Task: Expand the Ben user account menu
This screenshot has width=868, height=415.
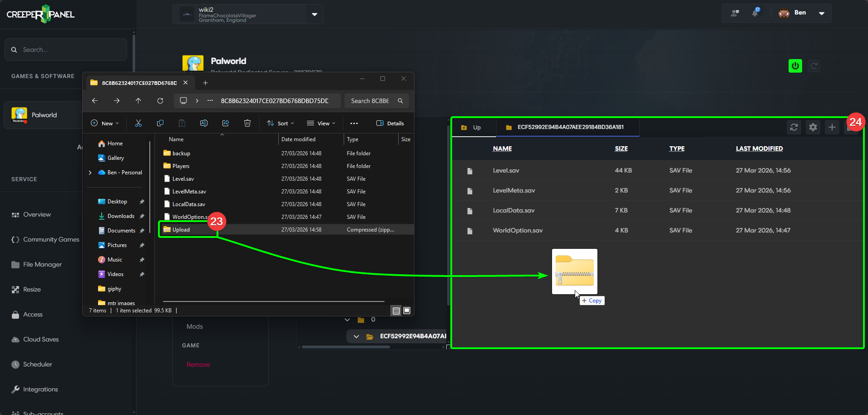Action: 821,13
